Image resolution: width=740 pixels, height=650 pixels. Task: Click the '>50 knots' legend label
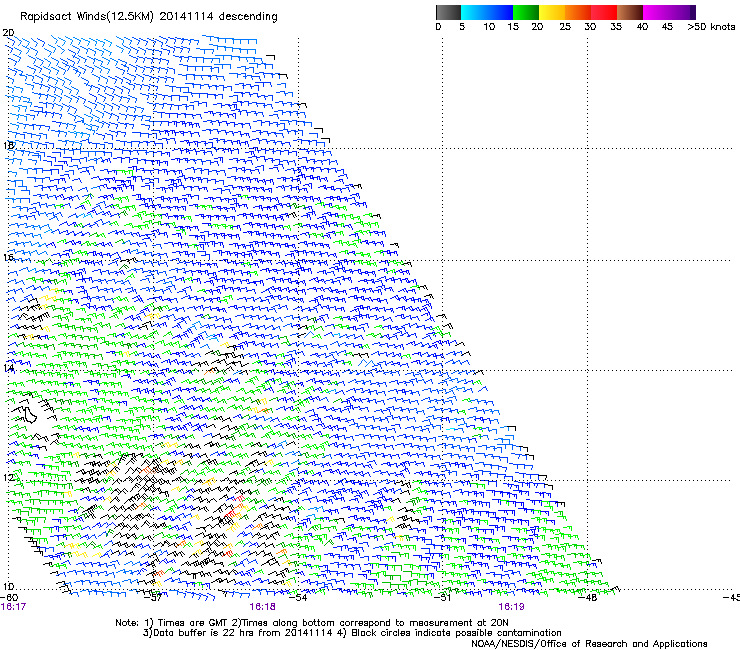tap(712, 27)
